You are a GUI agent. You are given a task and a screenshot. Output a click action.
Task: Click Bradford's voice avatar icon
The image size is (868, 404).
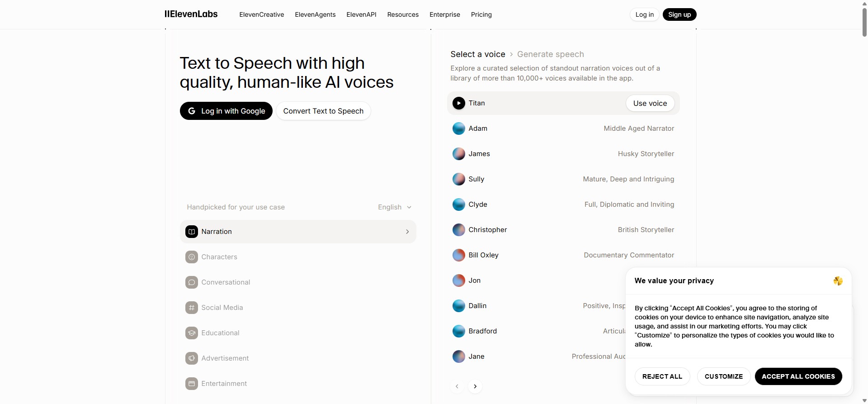click(x=458, y=331)
